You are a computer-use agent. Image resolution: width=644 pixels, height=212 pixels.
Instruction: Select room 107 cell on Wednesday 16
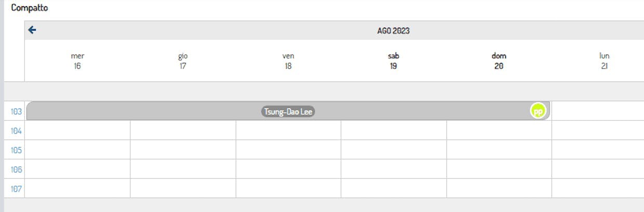[77, 188]
